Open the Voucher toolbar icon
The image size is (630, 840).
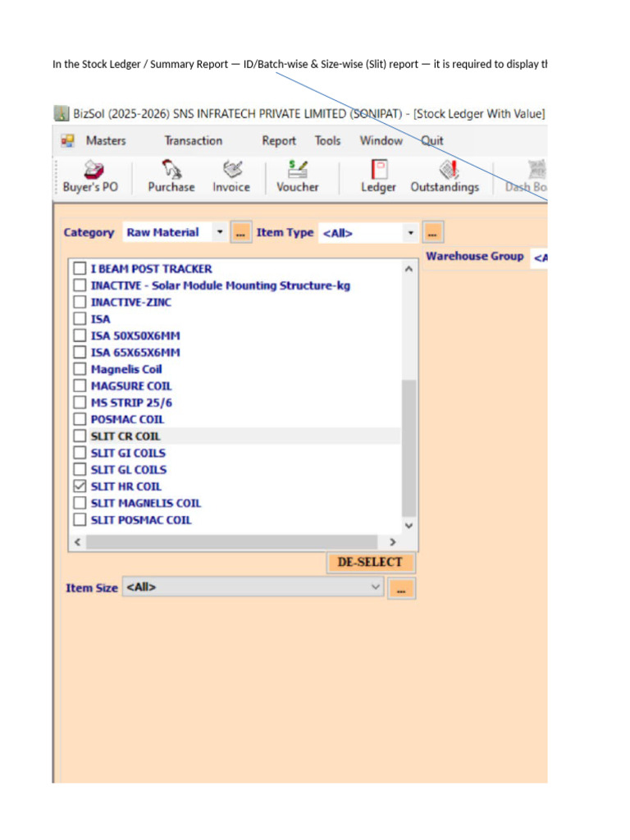point(297,176)
